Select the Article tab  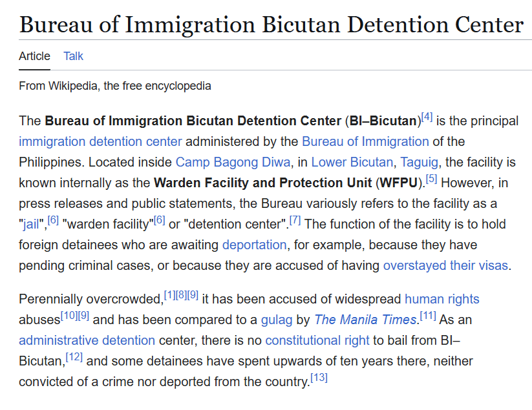tap(34, 56)
